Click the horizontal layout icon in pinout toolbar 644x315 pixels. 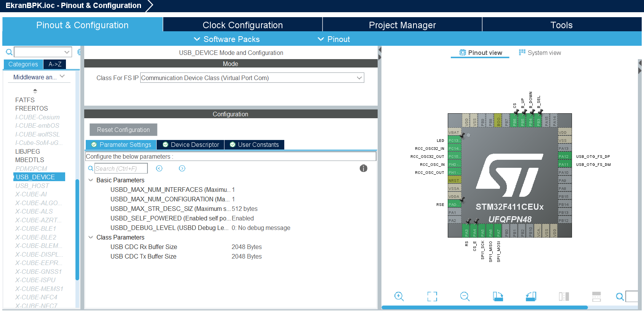click(x=596, y=296)
